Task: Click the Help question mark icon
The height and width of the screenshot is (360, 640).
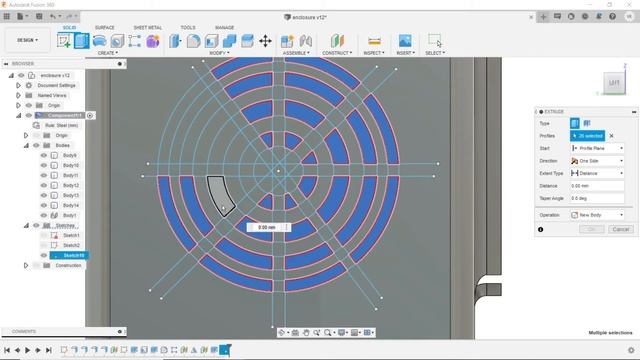Action: (x=612, y=16)
